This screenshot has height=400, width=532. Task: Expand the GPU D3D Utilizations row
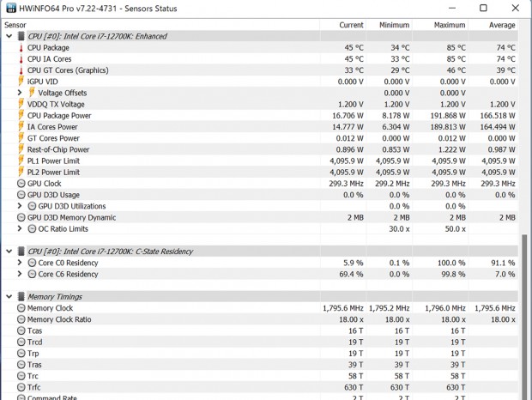click(x=21, y=206)
